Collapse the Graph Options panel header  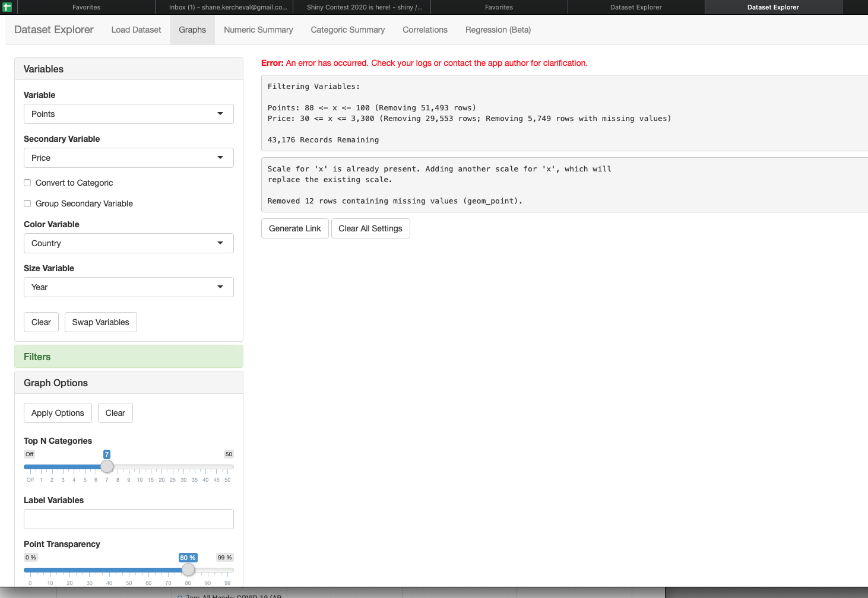(128, 383)
